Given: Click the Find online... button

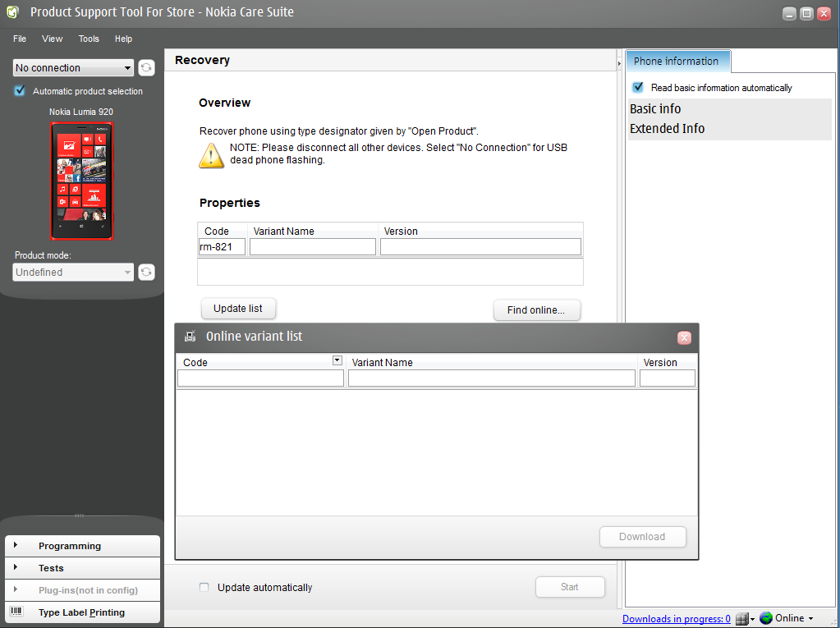Looking at the screenshot, I should pyautogui.click(x=536, y=310).
